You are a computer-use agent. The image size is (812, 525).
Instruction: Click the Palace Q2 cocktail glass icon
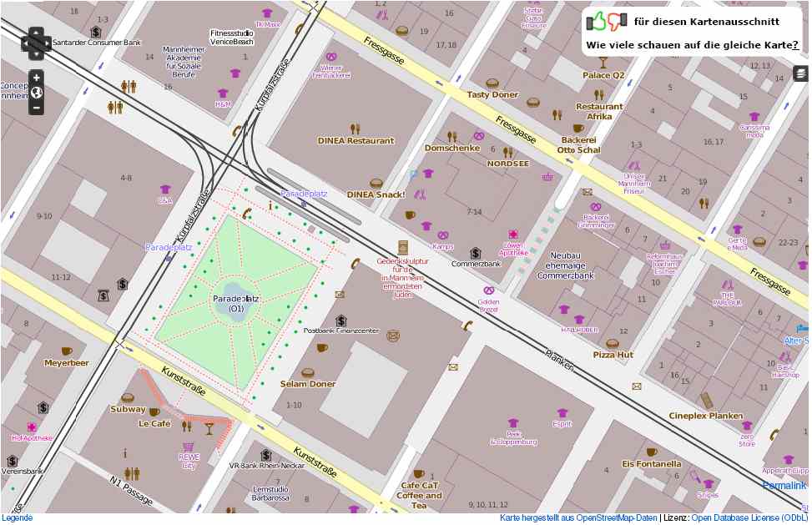(603, 63)
